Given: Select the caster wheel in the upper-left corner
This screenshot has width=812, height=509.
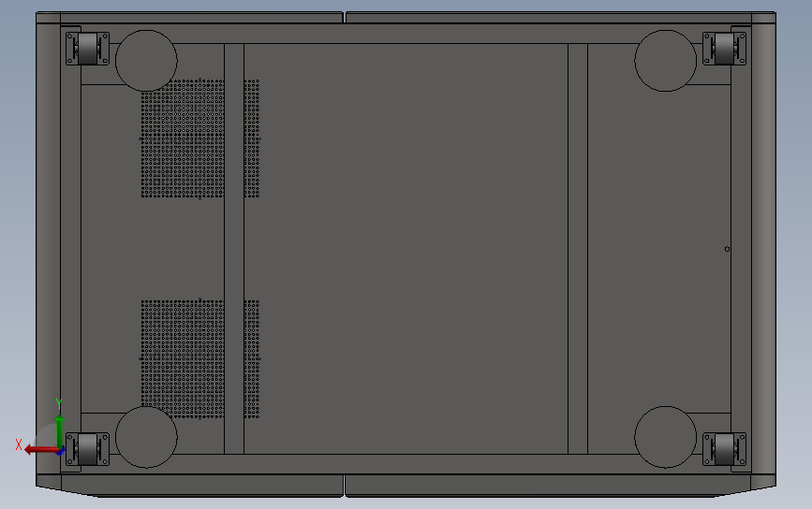Looking at the screenshot, I should pyautogui.click(x=87, y=49).
